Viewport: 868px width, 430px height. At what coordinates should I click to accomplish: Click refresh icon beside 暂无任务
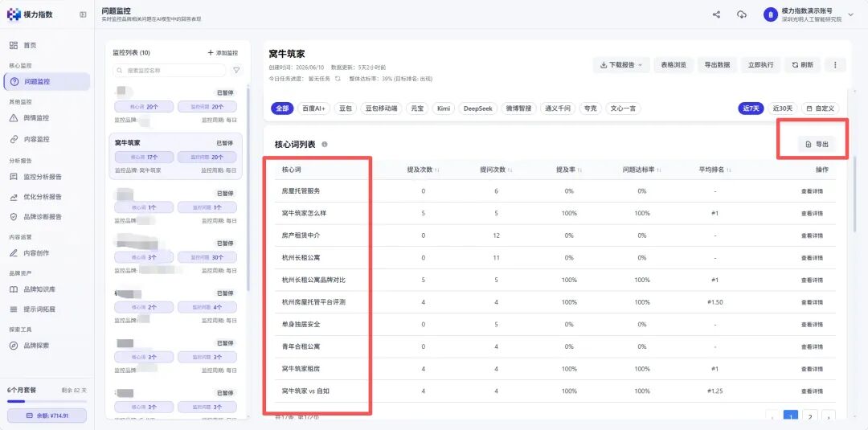(x=337, y=79)
